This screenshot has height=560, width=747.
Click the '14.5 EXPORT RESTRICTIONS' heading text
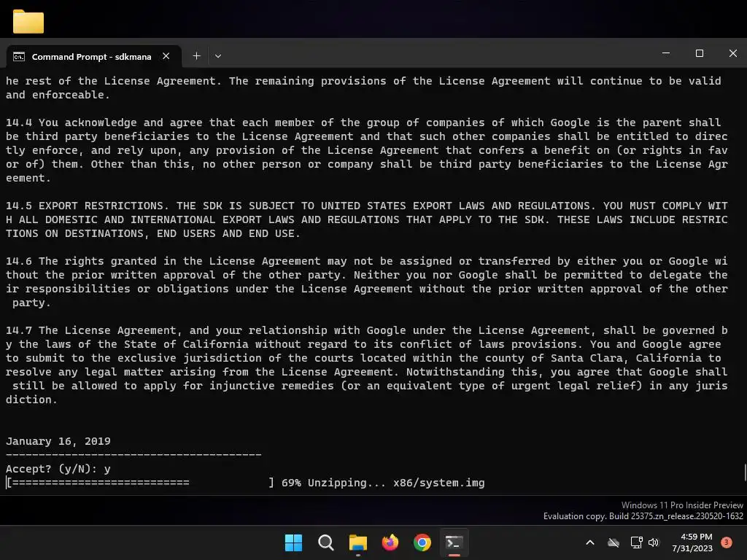coord(88,206)
